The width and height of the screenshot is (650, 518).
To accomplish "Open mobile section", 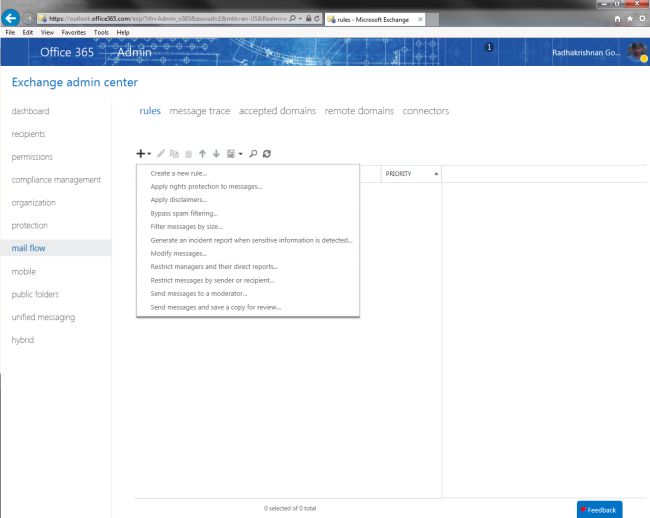I will [24, 271].
